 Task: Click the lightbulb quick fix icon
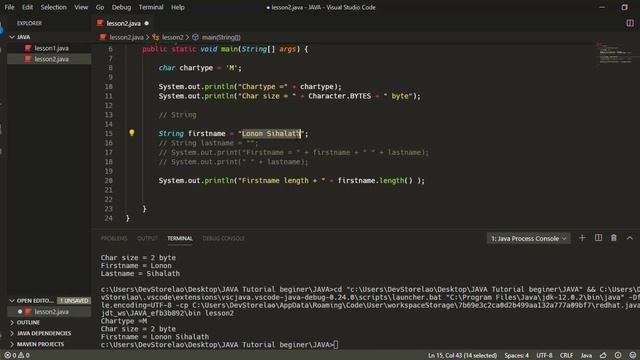[131, 133]
